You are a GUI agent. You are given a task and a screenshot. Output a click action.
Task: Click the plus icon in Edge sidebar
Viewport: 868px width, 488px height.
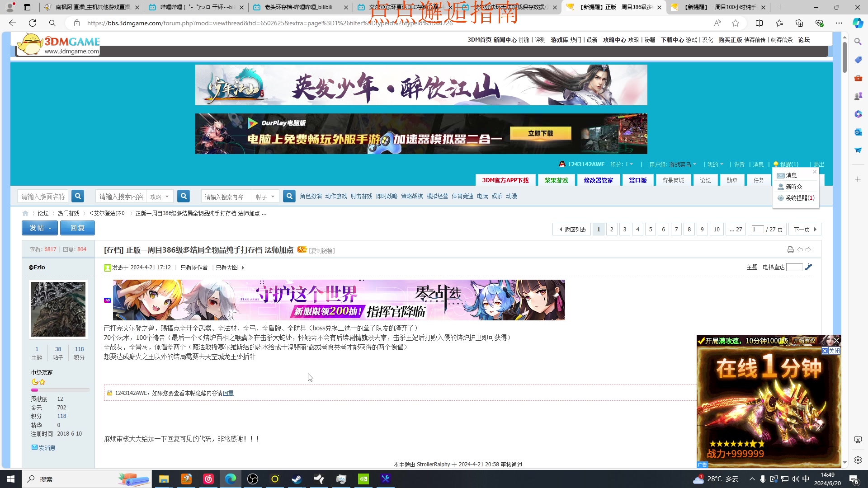coord(858,179)
